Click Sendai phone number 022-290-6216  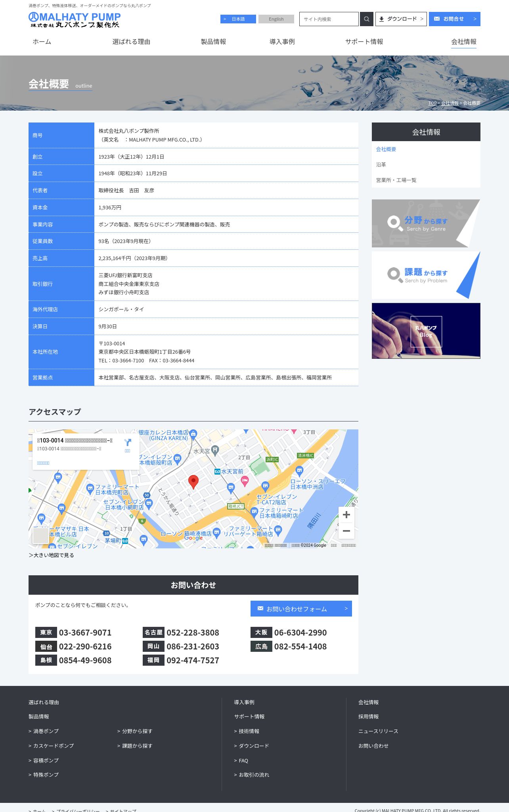[x=85, y=646]
